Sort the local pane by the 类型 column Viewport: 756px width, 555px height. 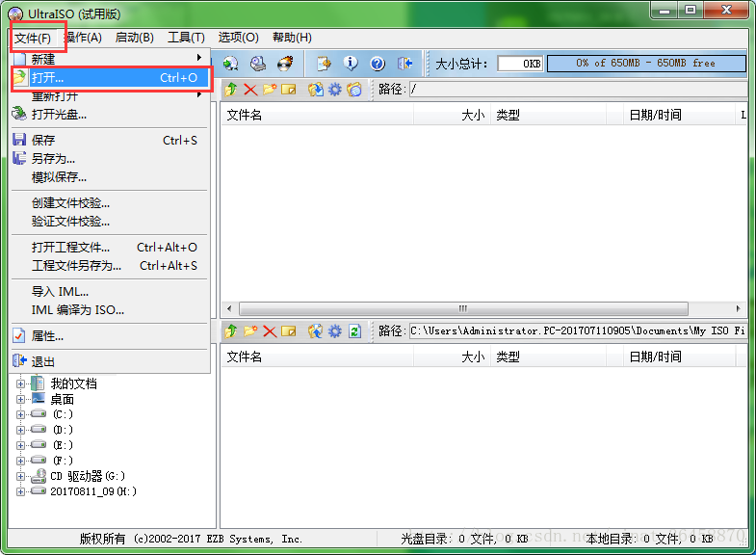coord(549,357)
